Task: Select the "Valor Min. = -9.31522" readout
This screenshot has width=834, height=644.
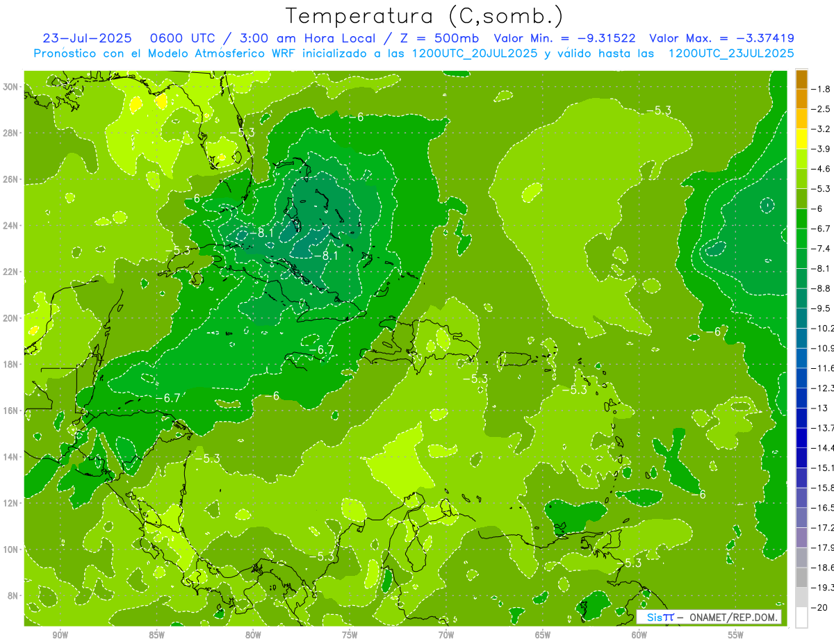Action: (x=564, y=38)
